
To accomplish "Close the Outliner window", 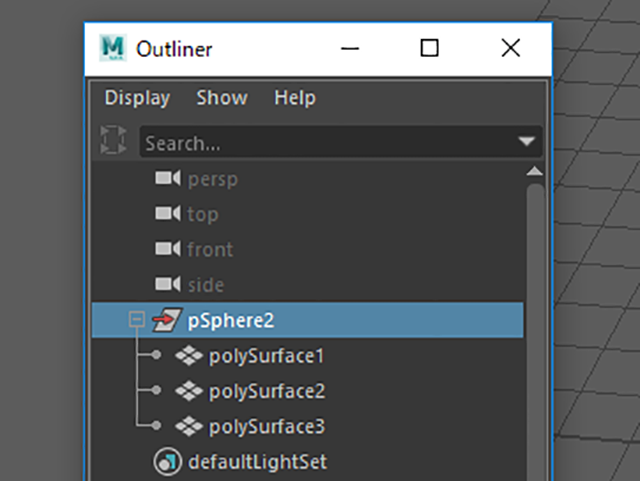I will coord(510,48).
